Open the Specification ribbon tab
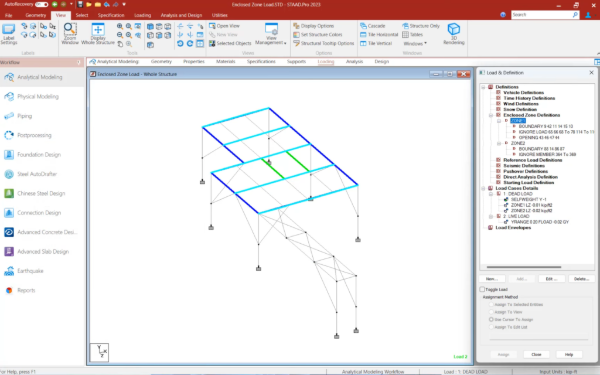 tap(111, 15)
